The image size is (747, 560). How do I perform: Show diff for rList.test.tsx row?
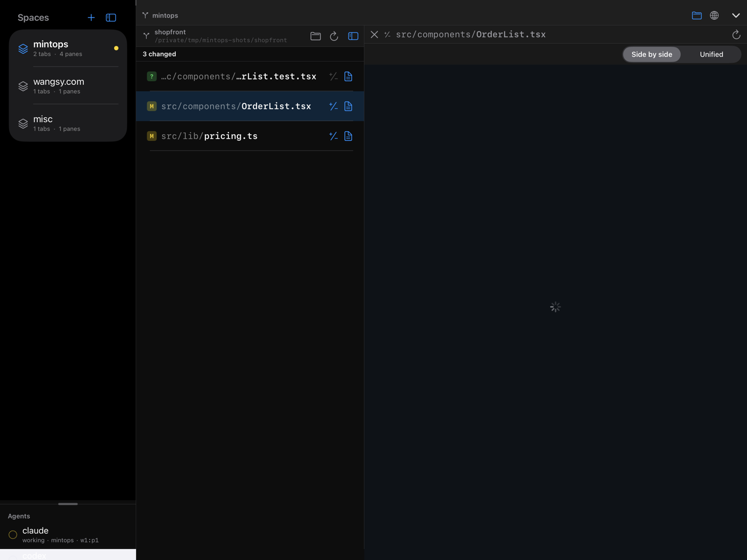[x=333, y=76]
